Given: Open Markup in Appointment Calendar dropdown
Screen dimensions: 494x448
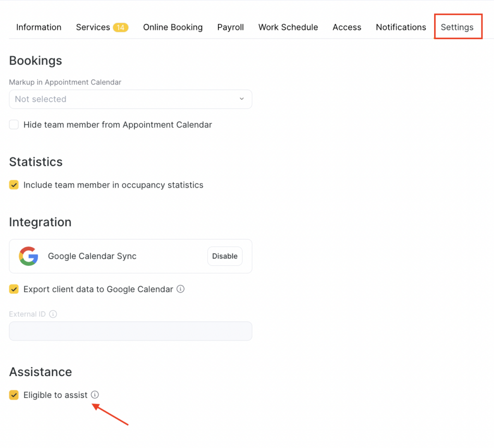Looking at the screenshot, I should (x=130, y=99).
